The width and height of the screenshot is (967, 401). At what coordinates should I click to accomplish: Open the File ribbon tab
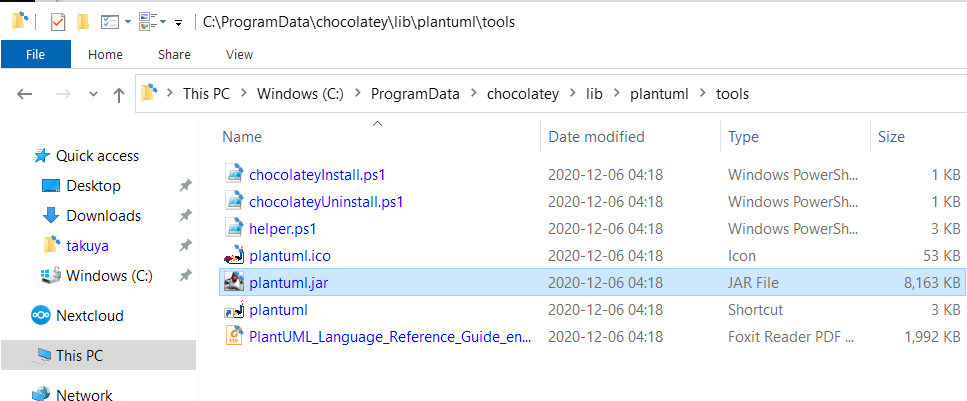36,54
